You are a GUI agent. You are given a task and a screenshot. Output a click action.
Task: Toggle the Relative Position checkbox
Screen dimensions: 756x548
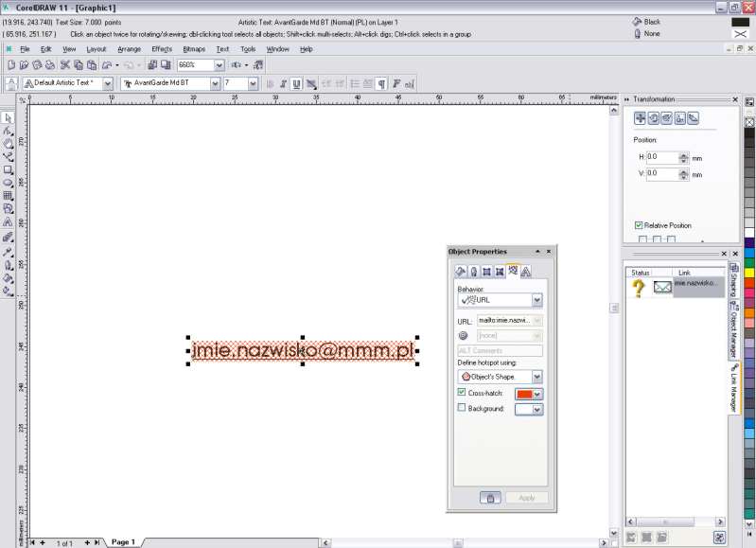pyautogui.click(x=640, y=225)
